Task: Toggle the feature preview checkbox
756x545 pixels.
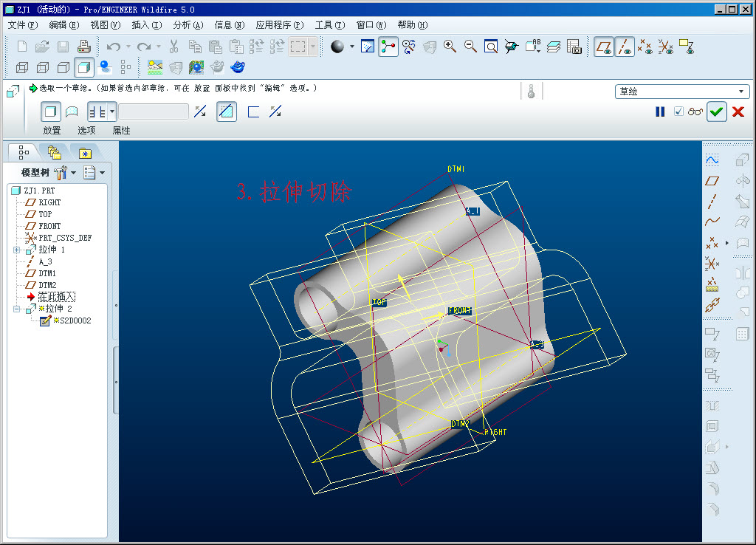Action: (x=679, y=112)
